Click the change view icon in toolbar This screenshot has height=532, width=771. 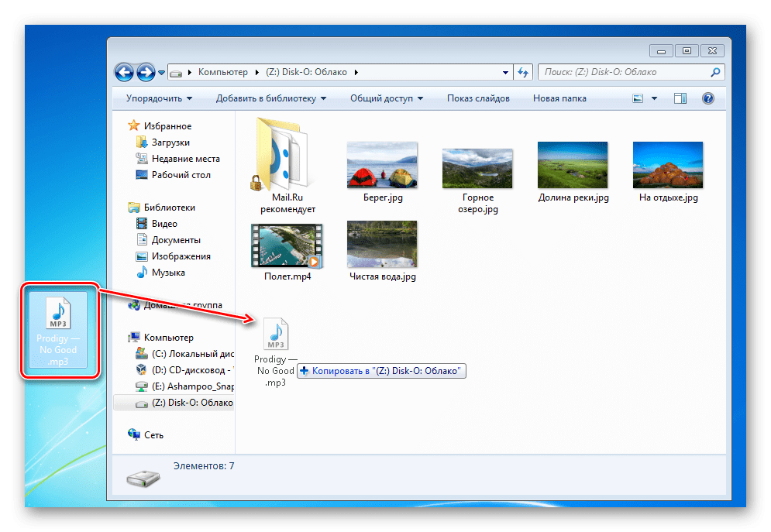click(x=638, y=98)
